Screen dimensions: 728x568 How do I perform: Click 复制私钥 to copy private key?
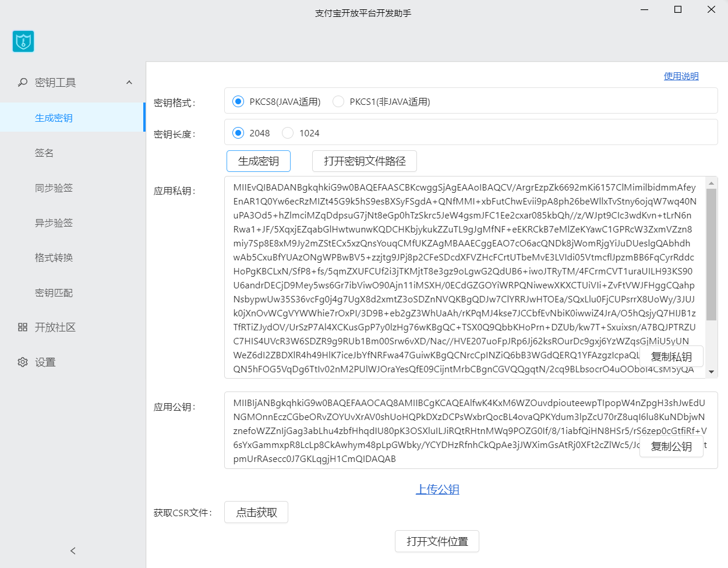click(671, 357)
